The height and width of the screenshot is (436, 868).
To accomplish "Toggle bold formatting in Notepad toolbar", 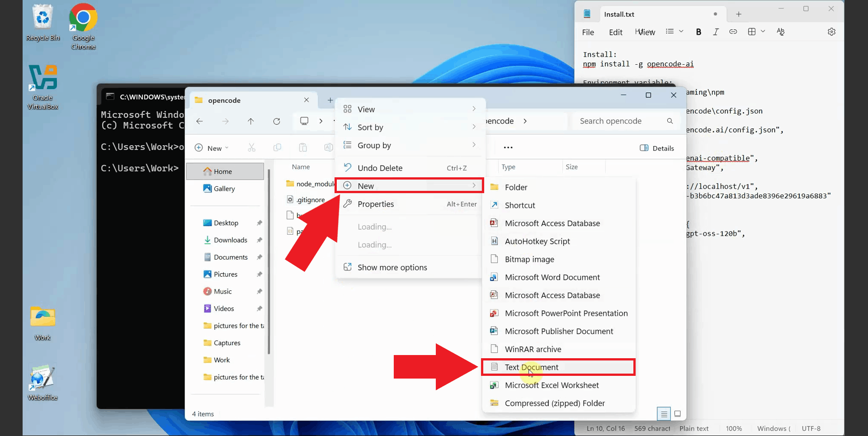I will pyautogui.click(x=699, y=32).
